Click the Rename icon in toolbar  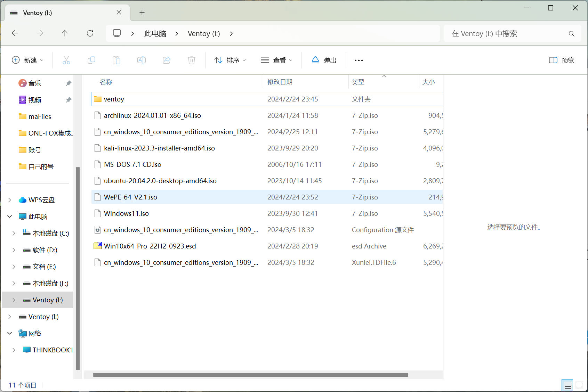[x=141, y=60]
